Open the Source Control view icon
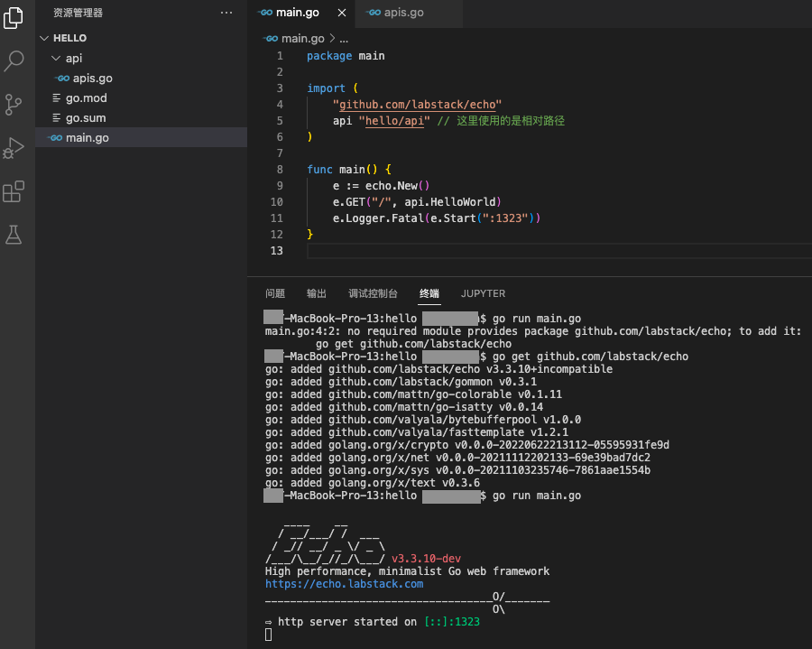This screenshot has height=649, width=812. (x=14, y=105)
